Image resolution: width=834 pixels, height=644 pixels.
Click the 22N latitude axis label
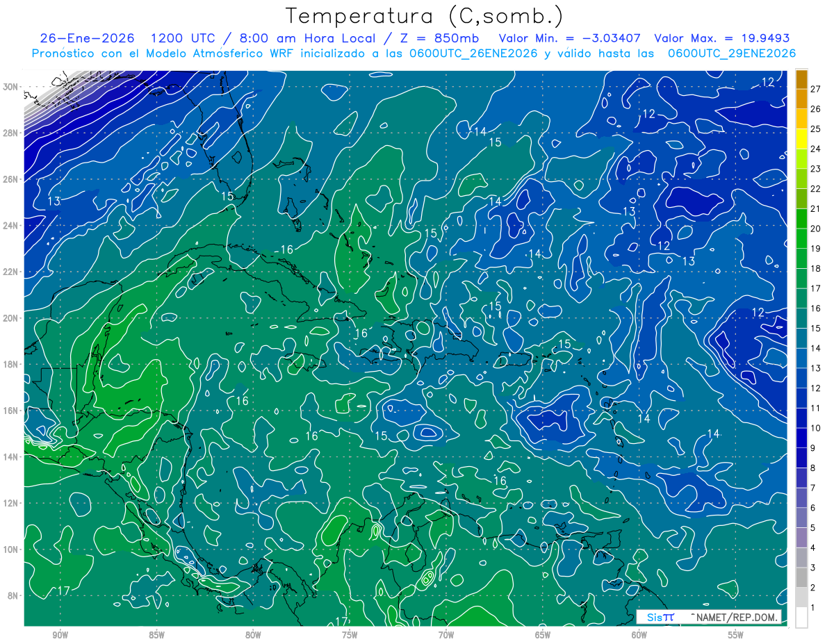12,272
